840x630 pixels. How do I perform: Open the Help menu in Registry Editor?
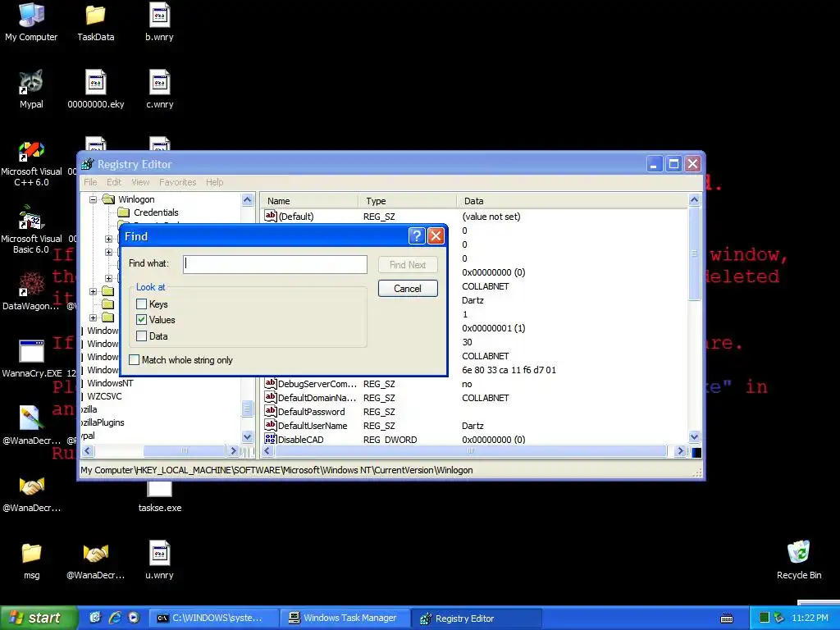point(214,182)
